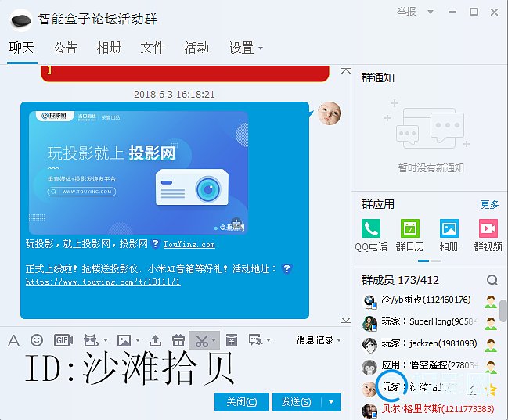Image resolution: width=508 pixels, height=420 pixels.
Task: Open the 群视频 video app
Action: 488,234
